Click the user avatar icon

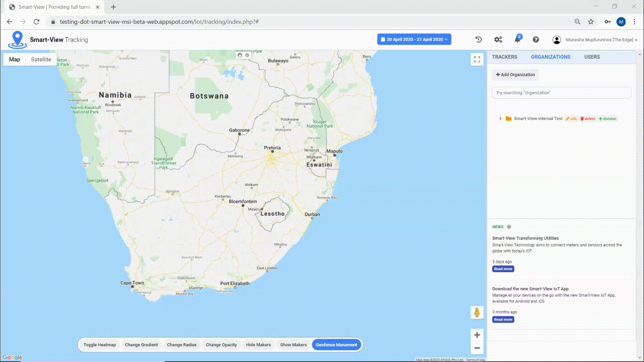(557, 39)
